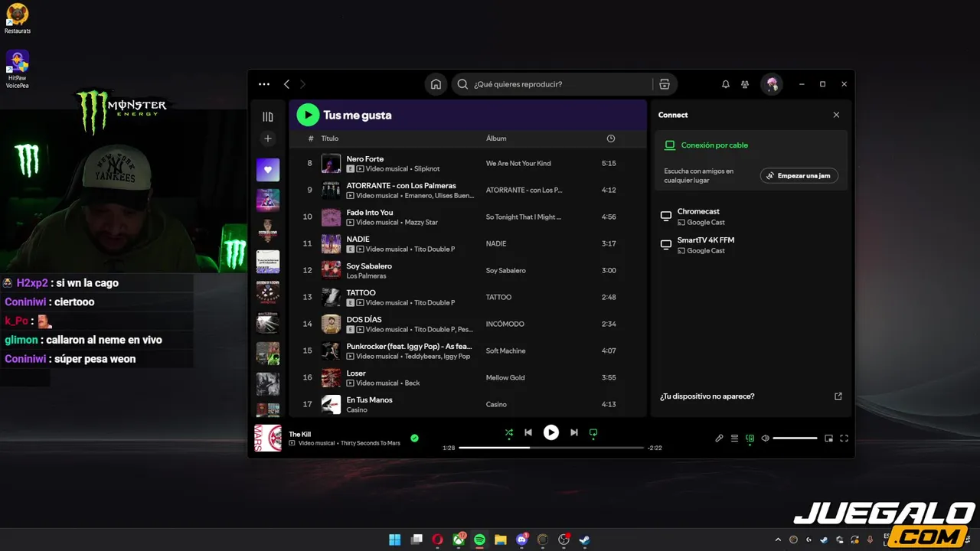Show hidden system tray icons
Viewport: 980px width, 551px height.
(779, 540)
